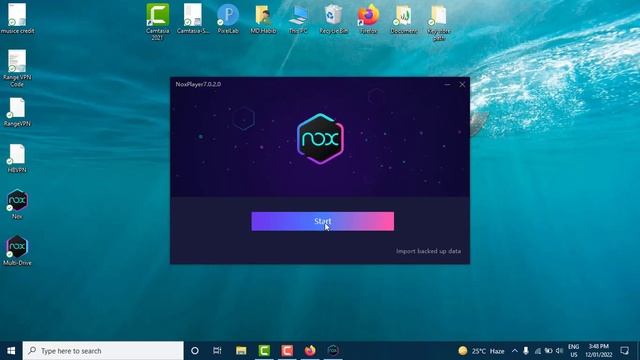Image resolution: width=640 pixels, height=360 pixels.
Task: Open ENG US language switcher
Action: [573, 351]
